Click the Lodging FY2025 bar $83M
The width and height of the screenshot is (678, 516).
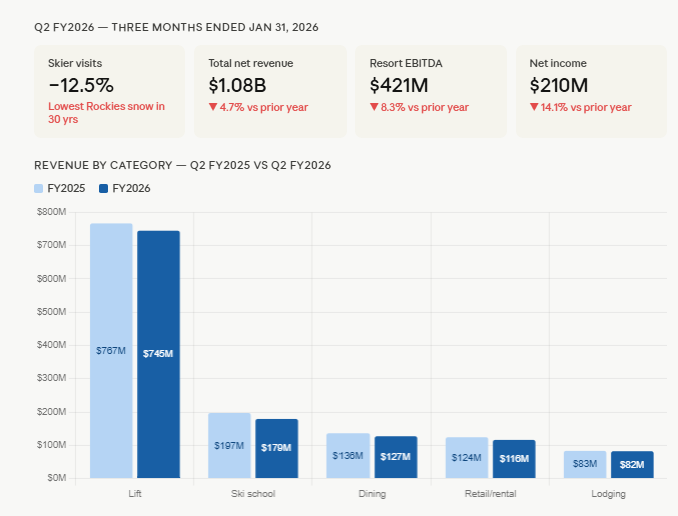(585, 465)
